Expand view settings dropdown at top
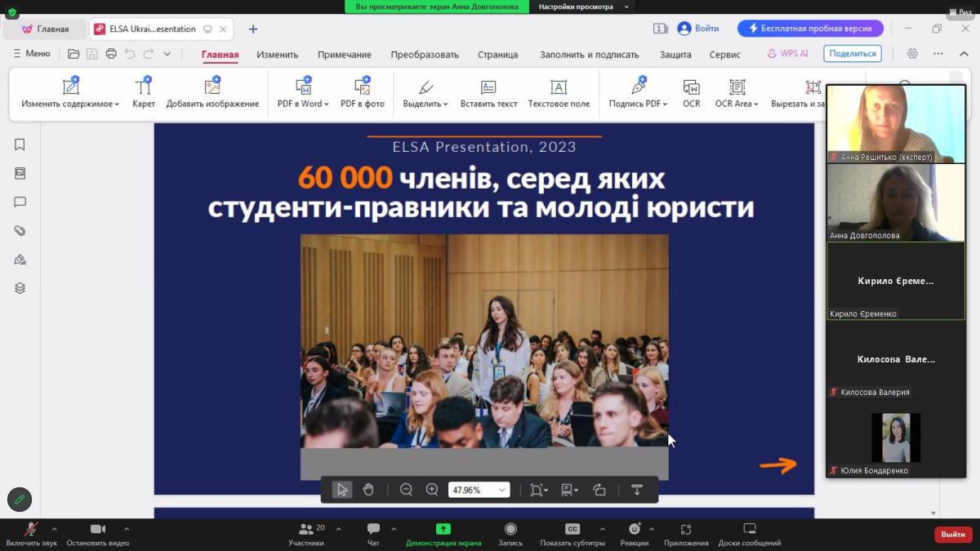The height and width of the screenshot is (551, 980). pos(626,7)
